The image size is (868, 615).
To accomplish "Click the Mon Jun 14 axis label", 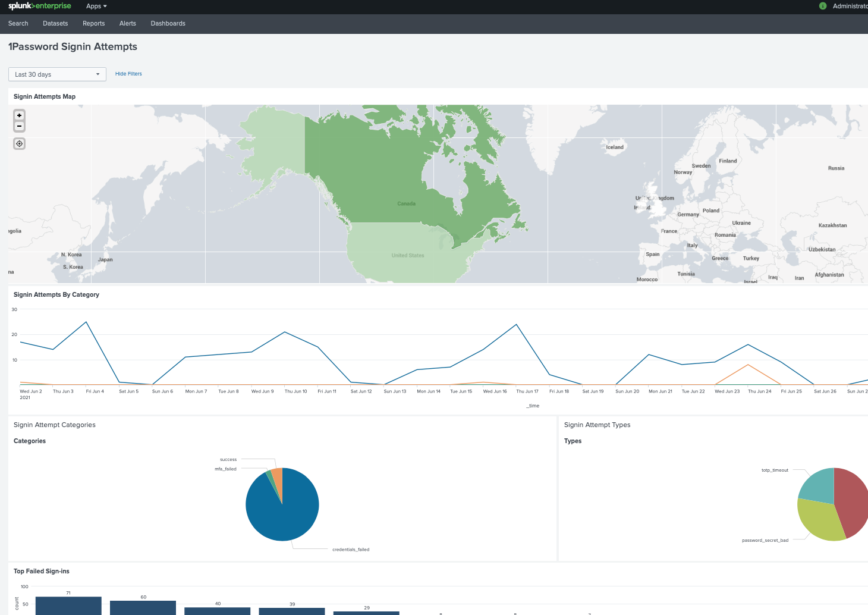I will coord(429,391).
